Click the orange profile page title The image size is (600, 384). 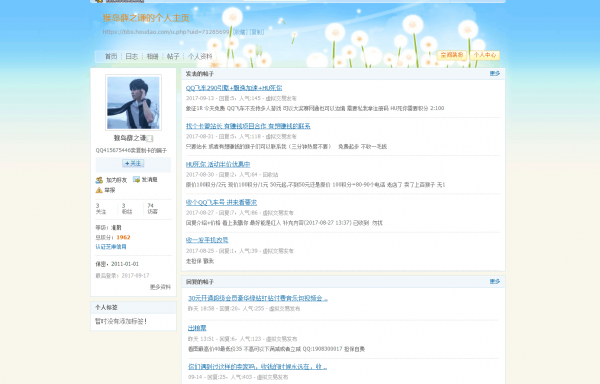[146, 18]
